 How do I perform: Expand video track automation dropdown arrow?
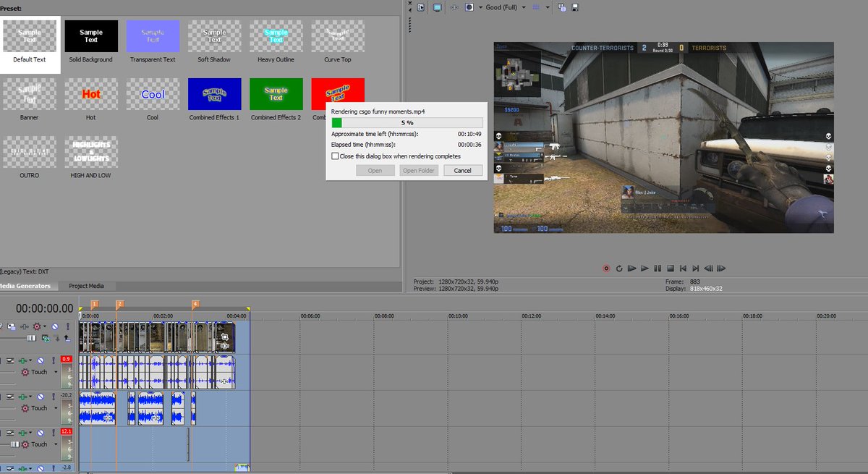point(45,327)
